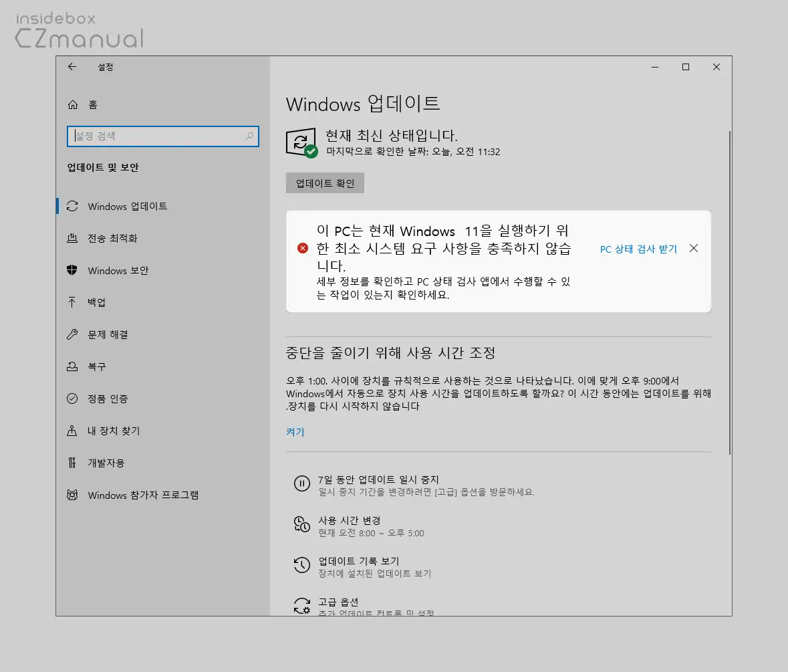Select Windows 참가자 프로그램 menu label
This screenshot has width=788, height=672.
[x=143, y=495]
